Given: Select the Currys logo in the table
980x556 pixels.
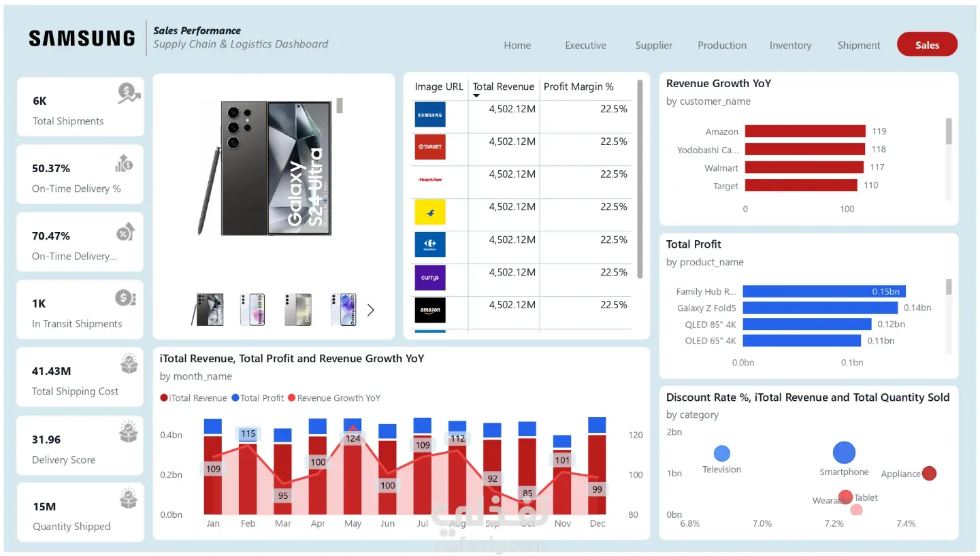Looking at the screenshot, I should click(430, 278).
